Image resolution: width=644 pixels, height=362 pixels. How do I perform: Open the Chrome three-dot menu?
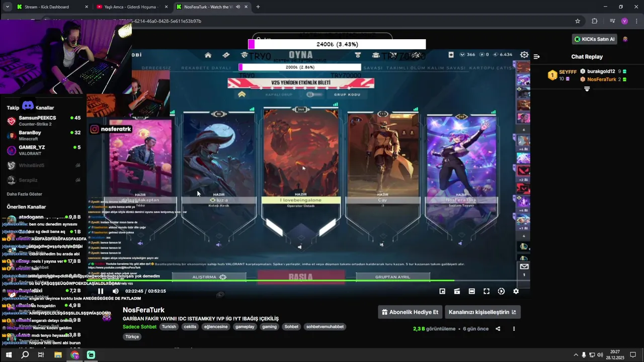click(636, 21)
